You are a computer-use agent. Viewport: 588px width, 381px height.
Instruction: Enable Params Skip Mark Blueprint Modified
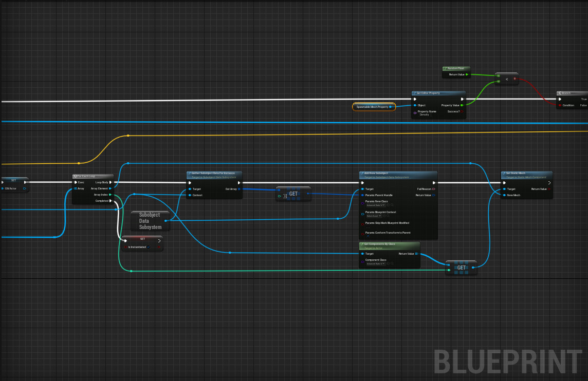tap(367, 227)
